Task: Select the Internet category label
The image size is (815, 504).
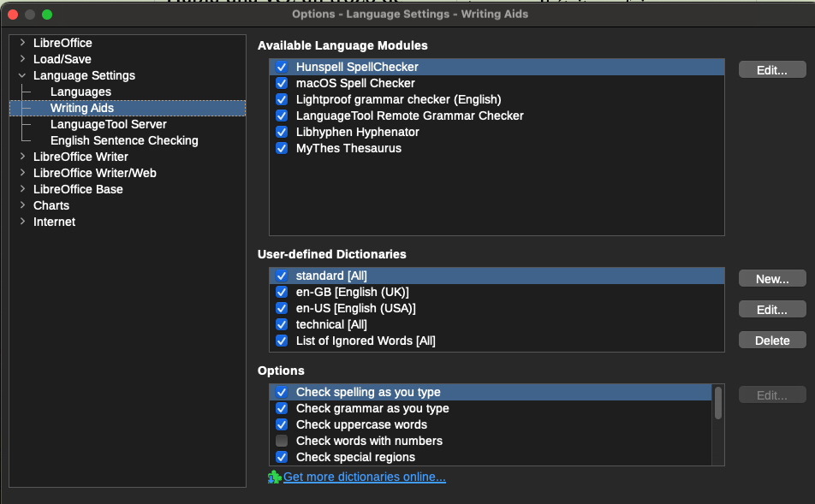Action: coord(55,222)
